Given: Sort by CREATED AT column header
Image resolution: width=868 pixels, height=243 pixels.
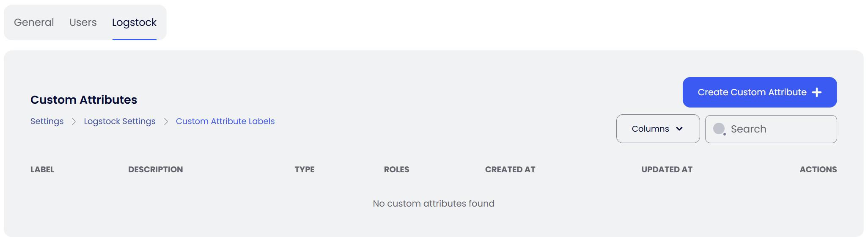Looking at the screenshot, I should click(510, 170).
